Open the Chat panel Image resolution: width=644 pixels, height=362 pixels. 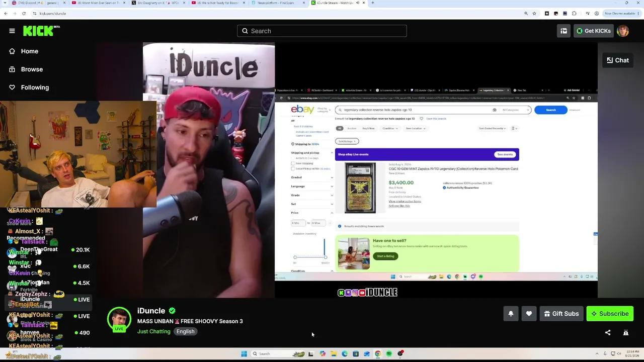click(618, 60)
